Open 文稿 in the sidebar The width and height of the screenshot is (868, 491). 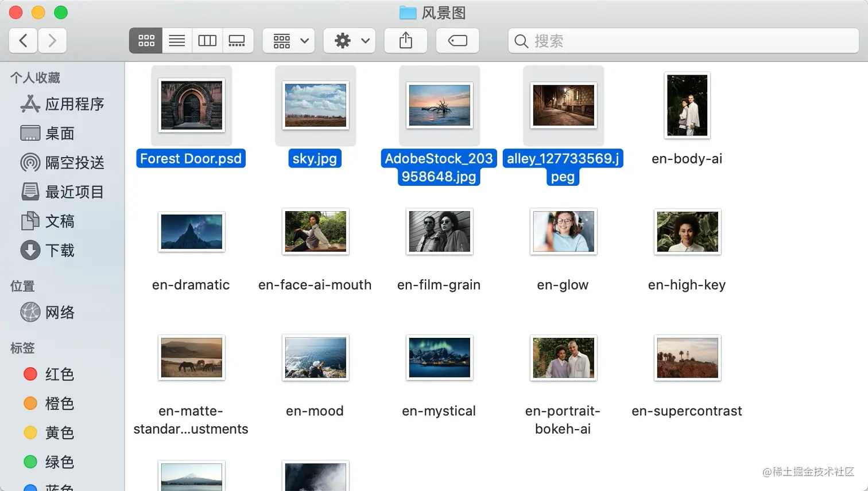48,221
